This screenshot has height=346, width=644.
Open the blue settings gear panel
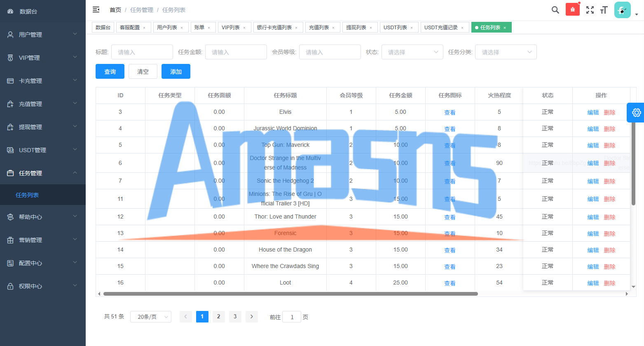(636, 113)
